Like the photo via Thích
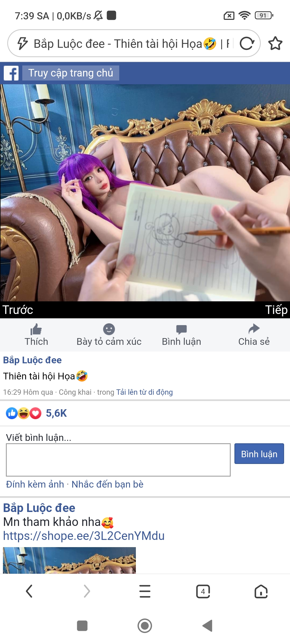The width and height of the screenshot is (290, 644). coord(36,335)
